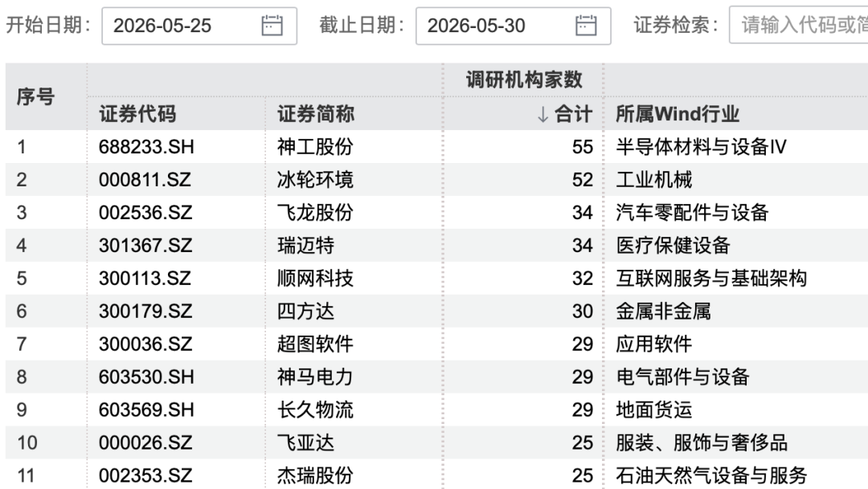This screenshot has height=489, width=868.
Task: Open the end date calendar icon
Action: point(586,26)
